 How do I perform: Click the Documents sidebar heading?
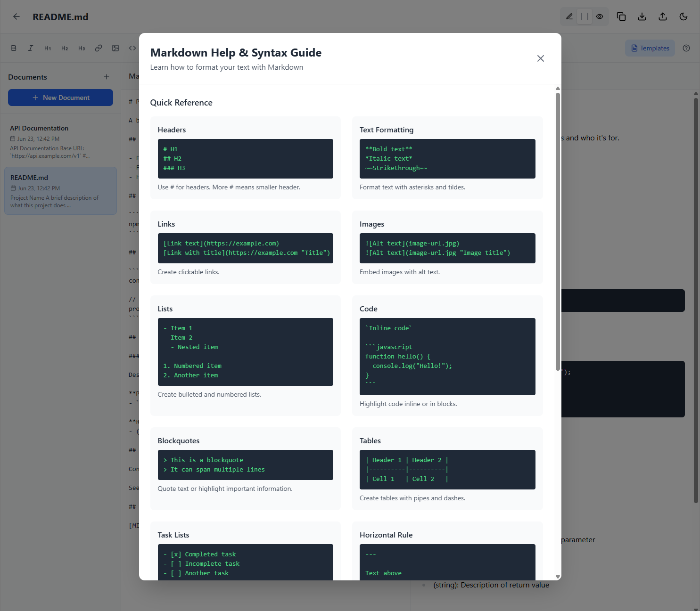[27, 77]
